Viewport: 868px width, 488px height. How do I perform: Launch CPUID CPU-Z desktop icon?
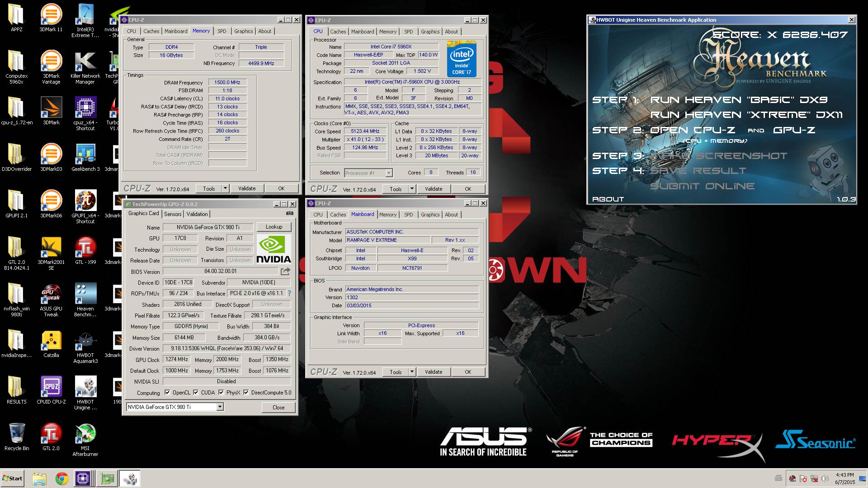coord(51,389)
